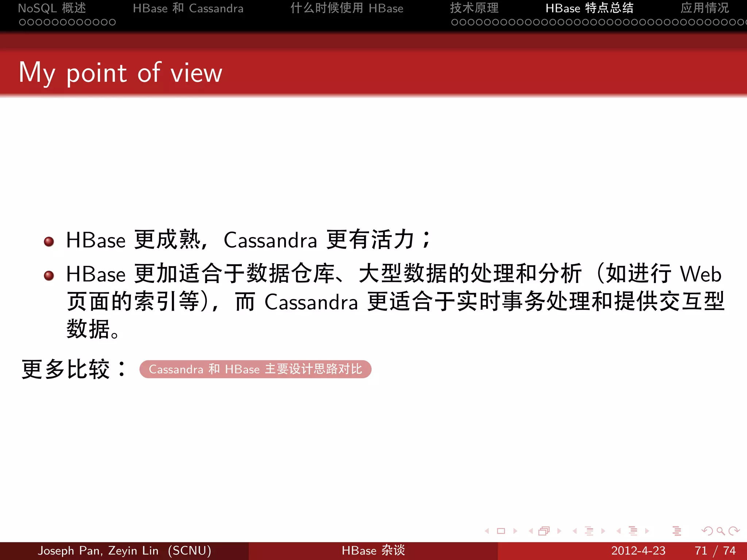Open the NoSQL 概述 section
The width and height of the screenshot is (747, 560).
52,8
